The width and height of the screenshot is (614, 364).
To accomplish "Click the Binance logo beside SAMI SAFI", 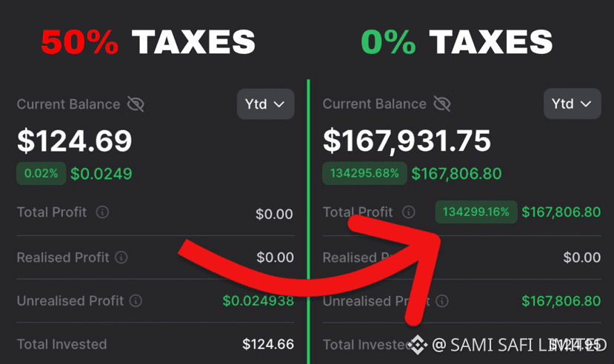I will (419, 344).
